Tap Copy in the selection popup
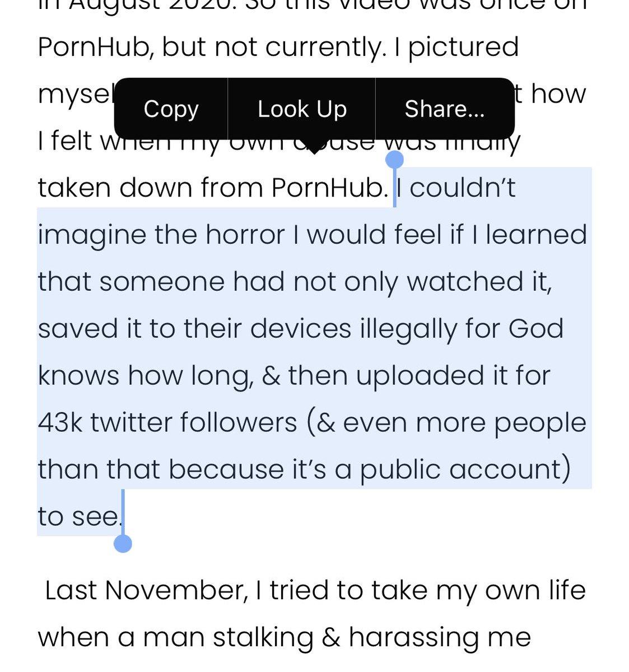The height and width of the screenshot is (672, 629). [x=171, y=109]
